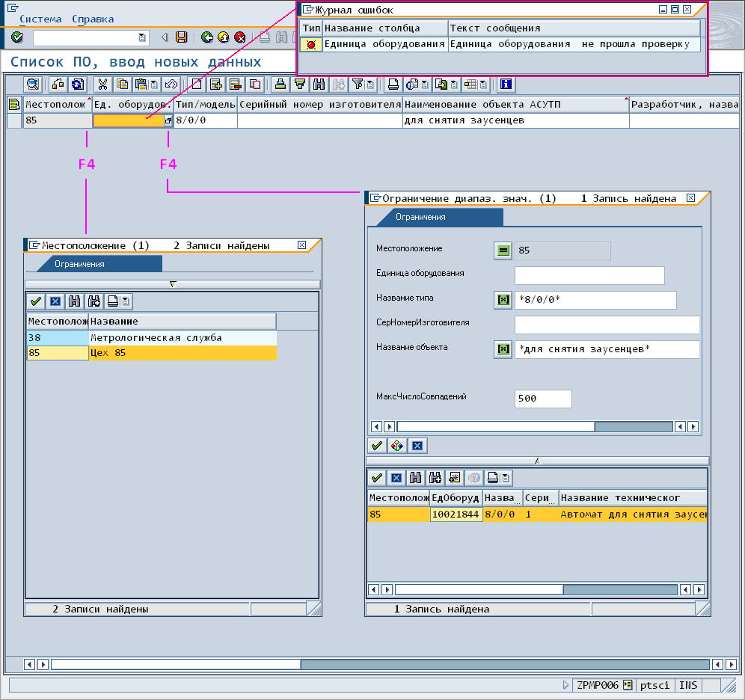Toggle selection option button for Название типа
The image size is (745, 700).
coord(503,300)
